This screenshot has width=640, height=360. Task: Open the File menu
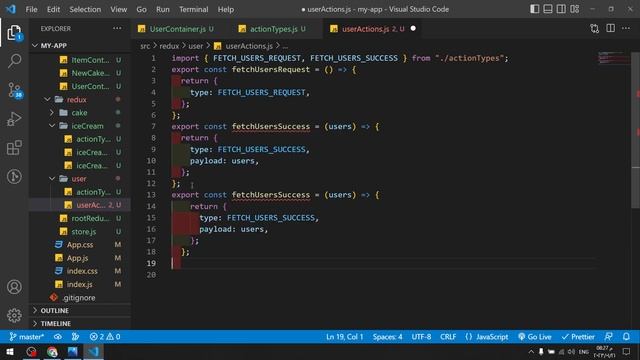[31, 9]
